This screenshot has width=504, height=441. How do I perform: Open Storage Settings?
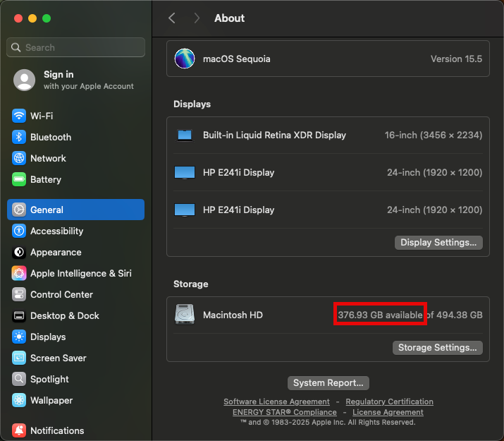pyautogui.click(x=438, y=348)
